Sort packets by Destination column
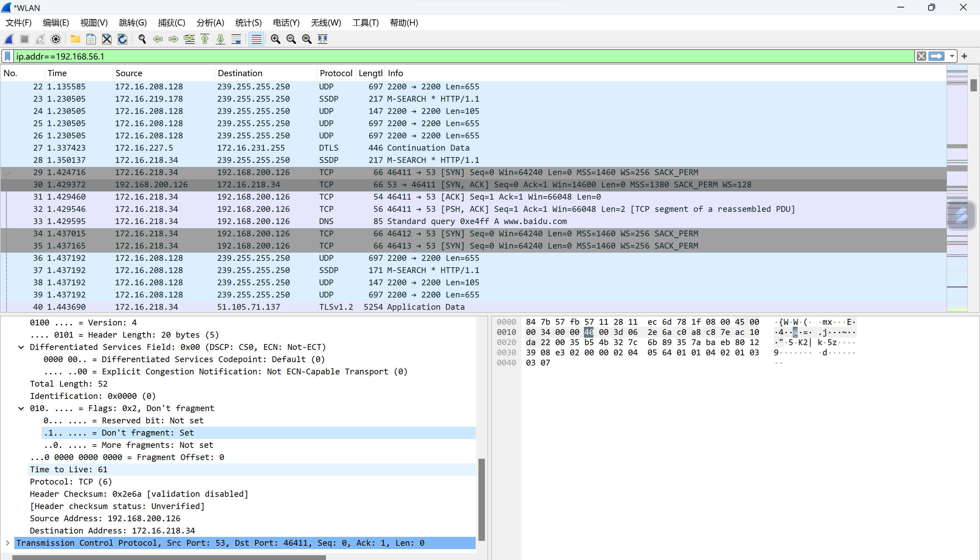Viewport: 980px width, 560px height. pos(266,73)
